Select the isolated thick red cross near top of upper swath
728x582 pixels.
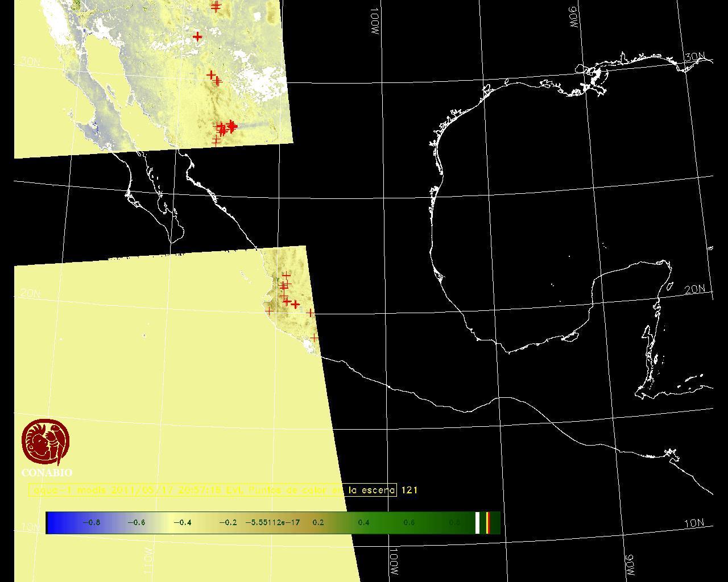coord(197,37)
